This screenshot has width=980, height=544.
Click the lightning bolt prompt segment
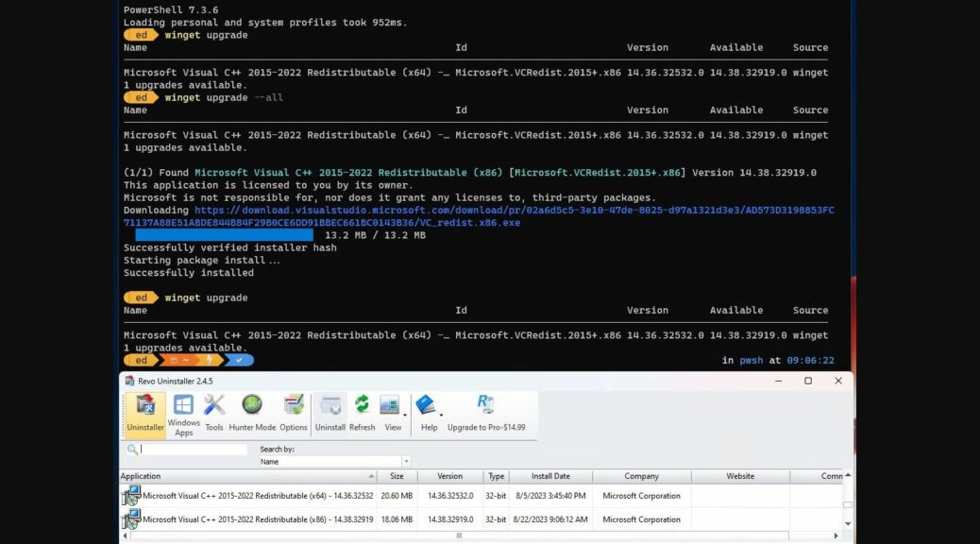[210, 360]
